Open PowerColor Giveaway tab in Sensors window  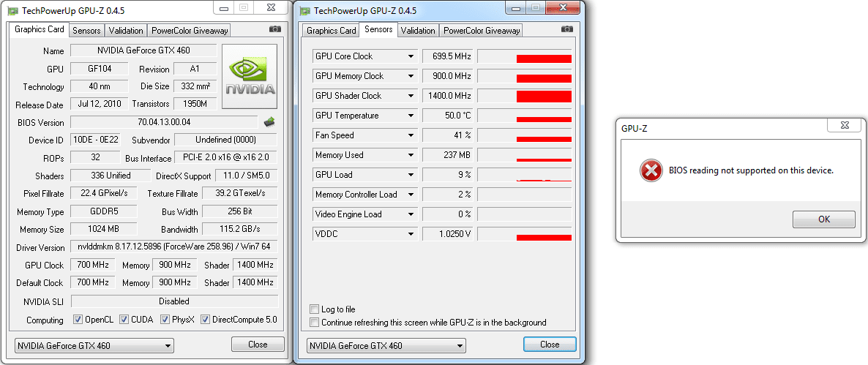point(481,31)
